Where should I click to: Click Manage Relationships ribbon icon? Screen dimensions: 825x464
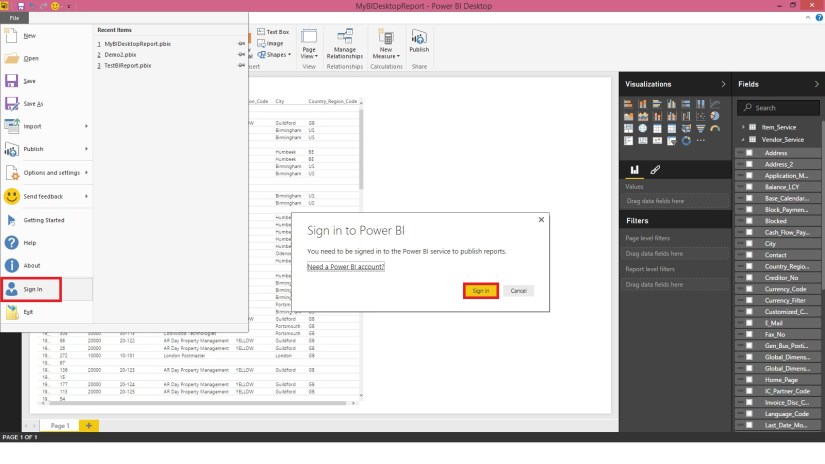pyautogui.click(x=345, y=44)
